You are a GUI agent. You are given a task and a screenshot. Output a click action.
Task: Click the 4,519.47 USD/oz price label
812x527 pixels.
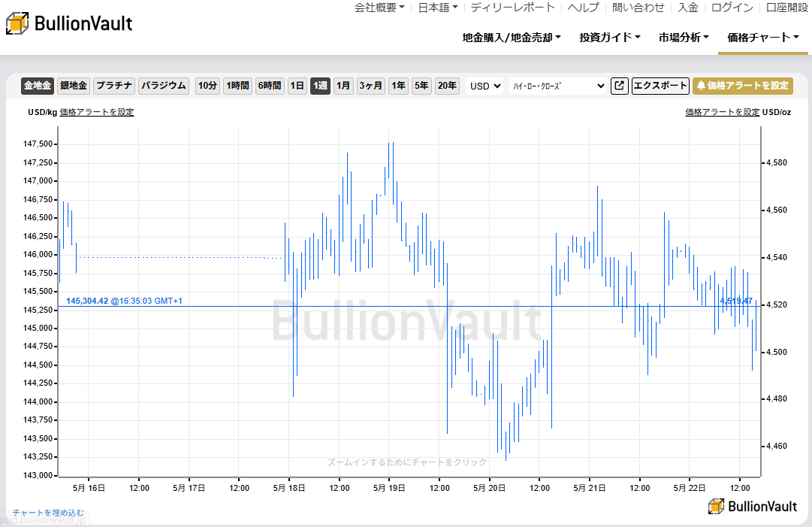(736, 301)
